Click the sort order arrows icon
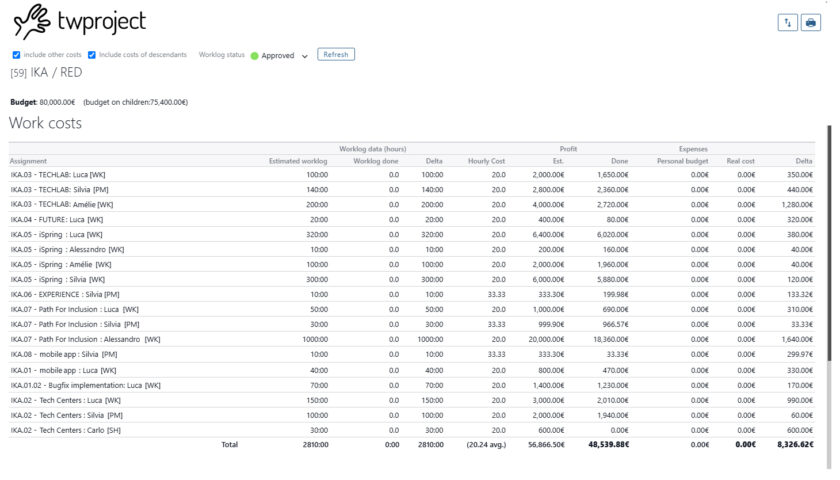Viewport: 840px width, 480px height. pyautogui.click(x=788, y=22)
